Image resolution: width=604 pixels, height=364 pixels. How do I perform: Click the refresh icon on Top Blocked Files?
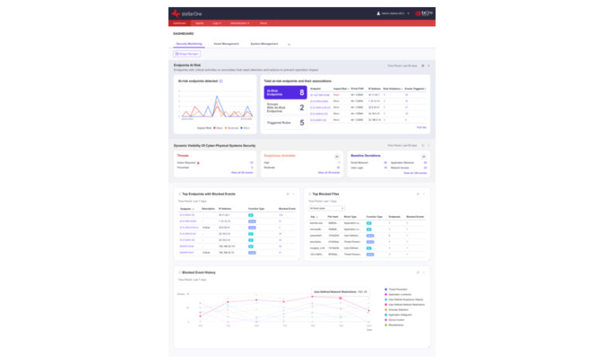tap(417, 194)
